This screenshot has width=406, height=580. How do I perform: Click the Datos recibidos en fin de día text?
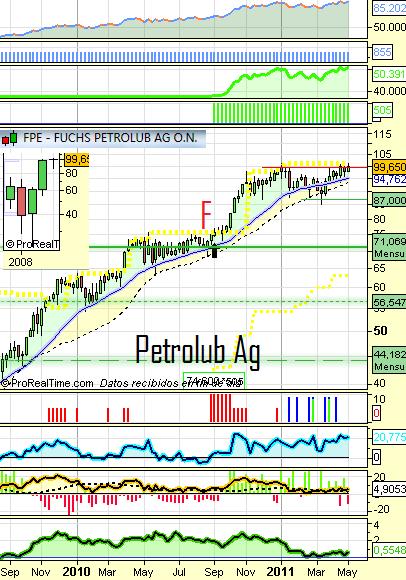tap(171, 383)
